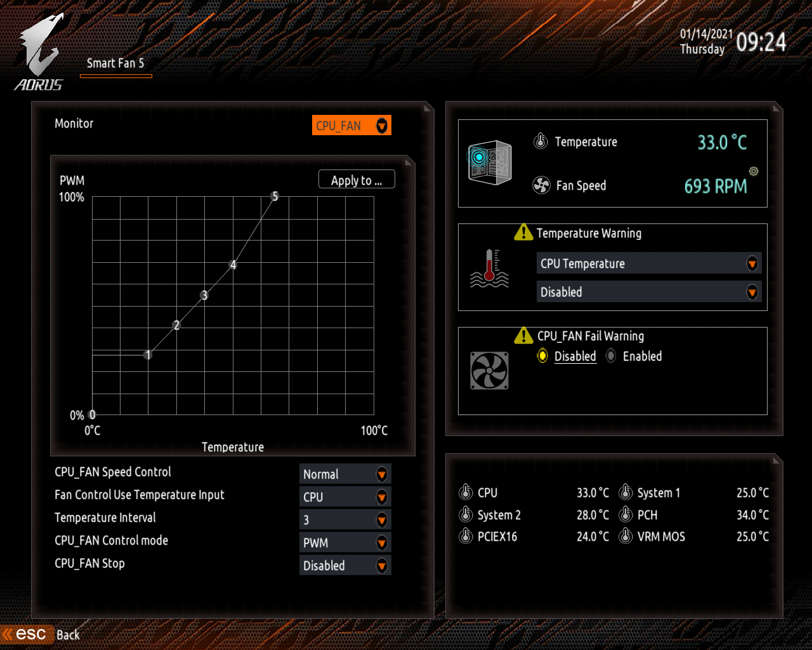
Task: Click the System 2 sensor thermometer icon
Action: click(x=466, y=515)
